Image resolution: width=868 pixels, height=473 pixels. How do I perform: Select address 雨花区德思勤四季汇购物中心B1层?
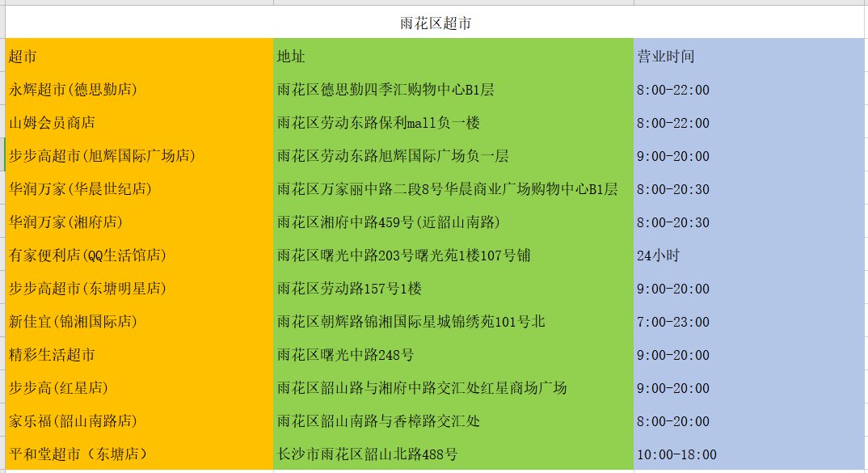453,89
